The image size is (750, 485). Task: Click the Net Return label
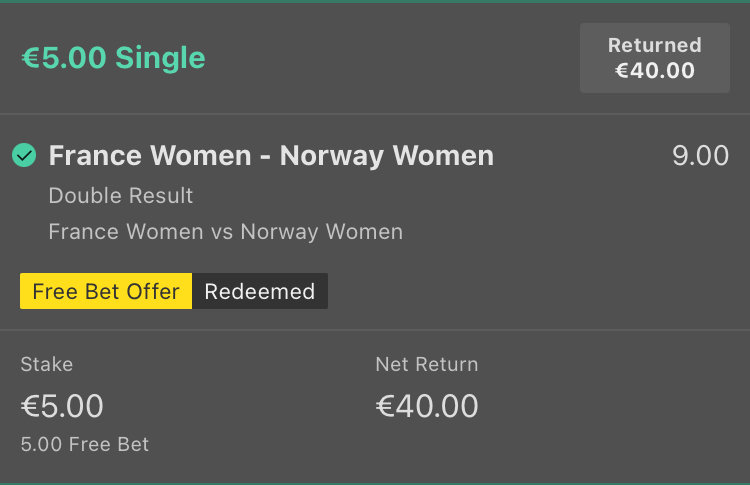427,364
